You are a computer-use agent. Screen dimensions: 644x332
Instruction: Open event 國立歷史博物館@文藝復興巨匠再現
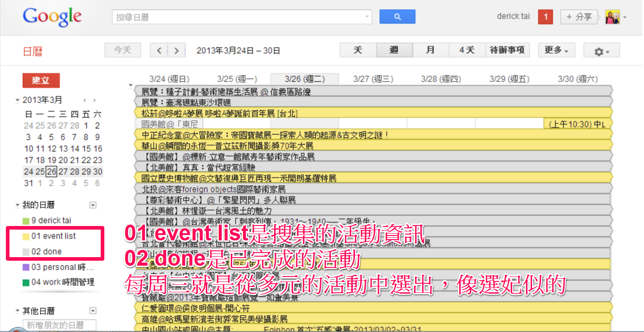(374, 178)
